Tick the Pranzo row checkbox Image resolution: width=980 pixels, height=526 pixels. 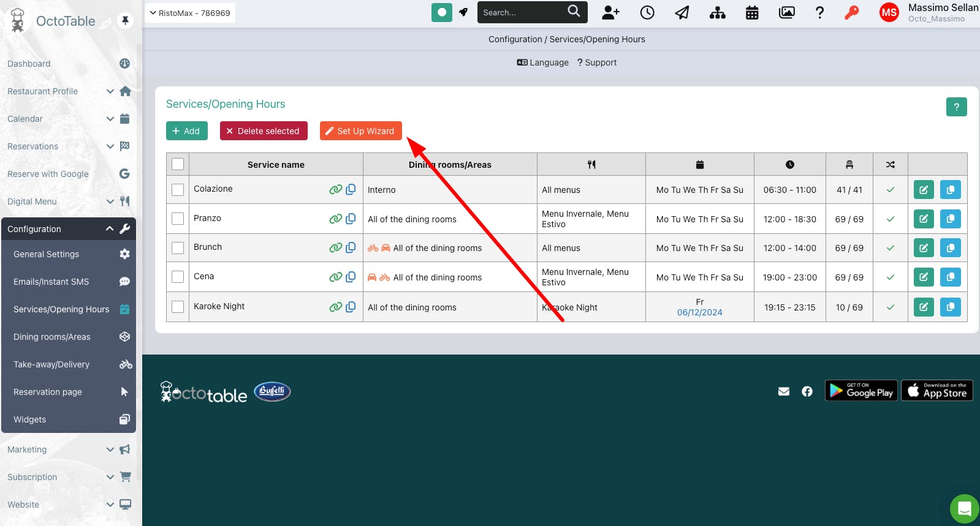pos(178,219)
